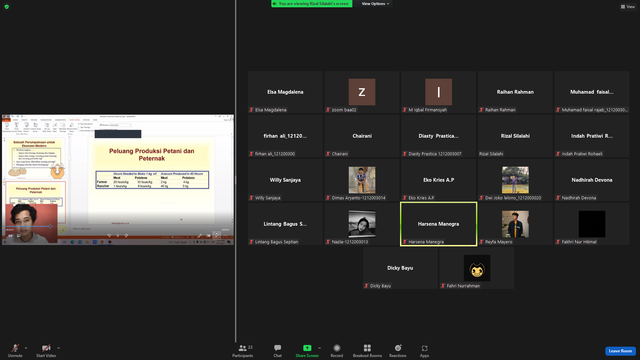Open the View Options dropdown

(375, 4)
